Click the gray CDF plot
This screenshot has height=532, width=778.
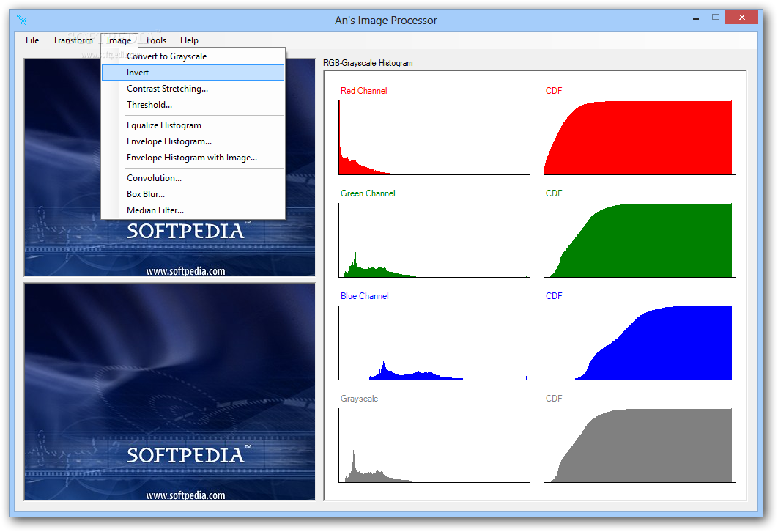point(639,446)
